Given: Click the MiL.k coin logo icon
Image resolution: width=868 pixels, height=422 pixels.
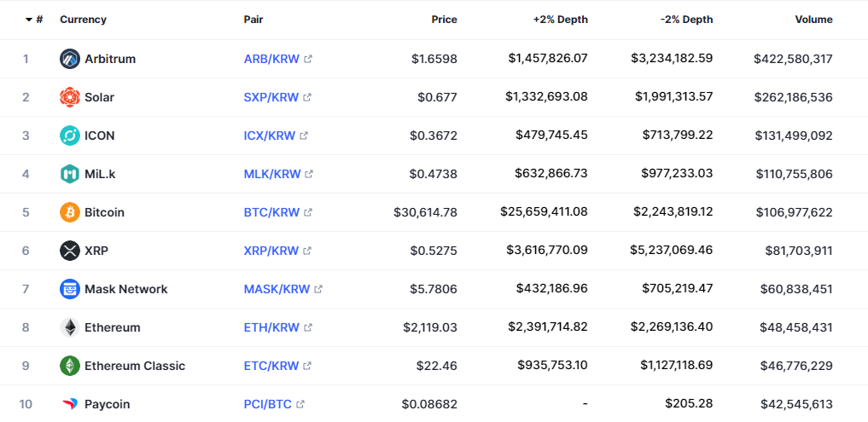Looking at the screenshot, I should pyautogui.click(x=70, y=174).
